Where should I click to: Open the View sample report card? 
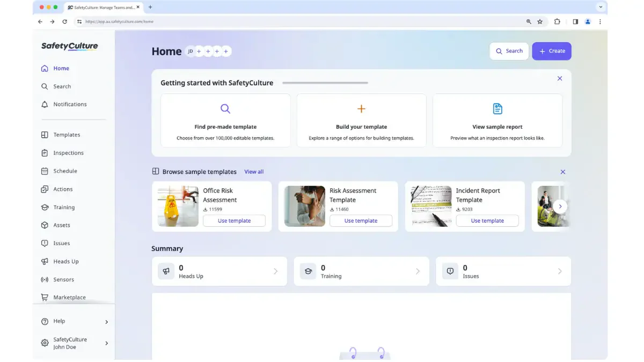click(x=497, y=121)
